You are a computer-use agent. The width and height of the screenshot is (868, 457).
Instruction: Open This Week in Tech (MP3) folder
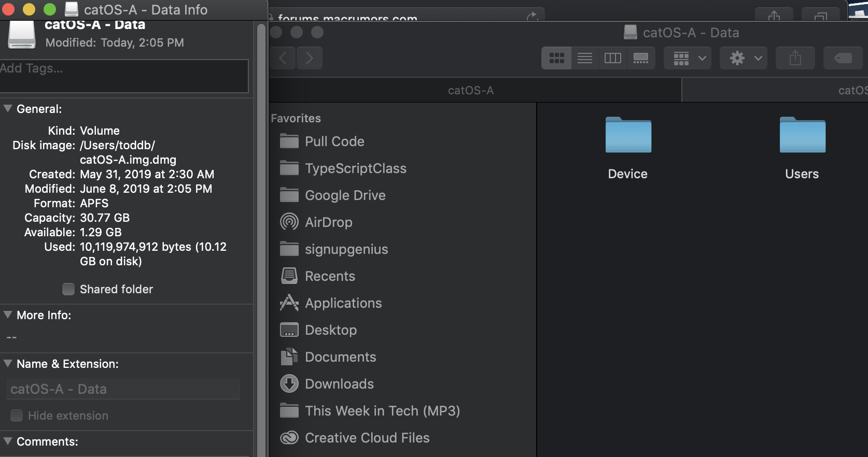pos(382,411)
